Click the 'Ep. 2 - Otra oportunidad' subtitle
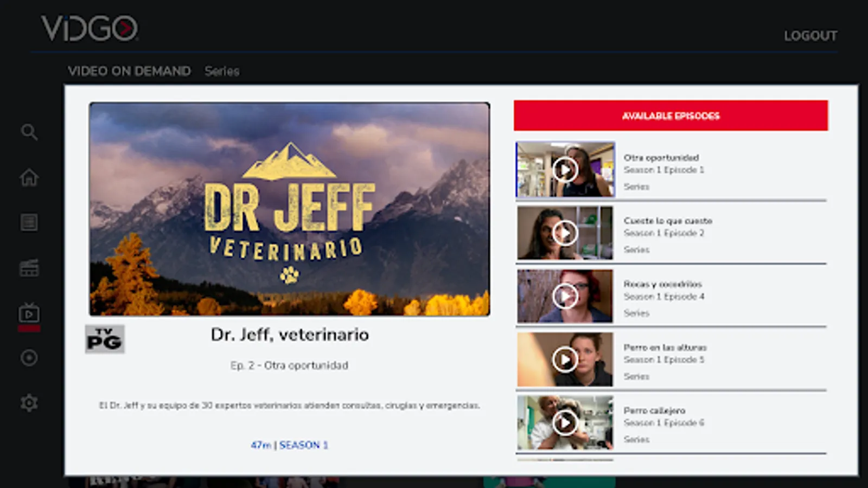 (x=289, y=365)
